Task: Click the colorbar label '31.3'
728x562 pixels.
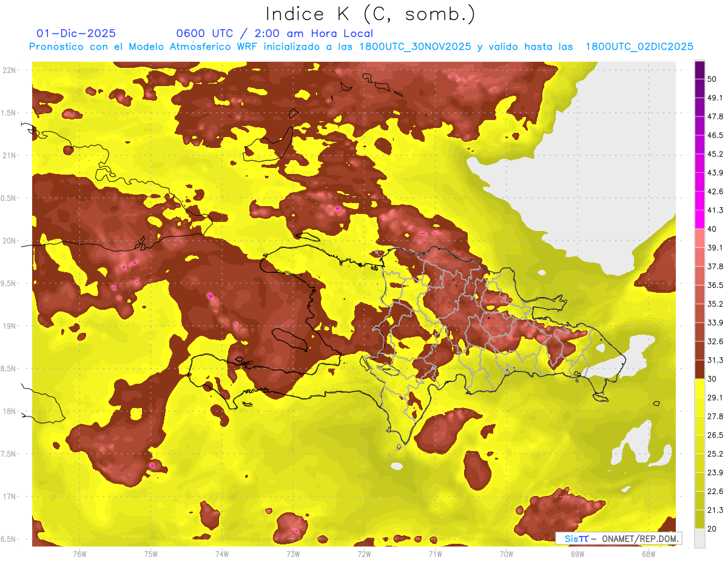Action: (x=715, y=360)
